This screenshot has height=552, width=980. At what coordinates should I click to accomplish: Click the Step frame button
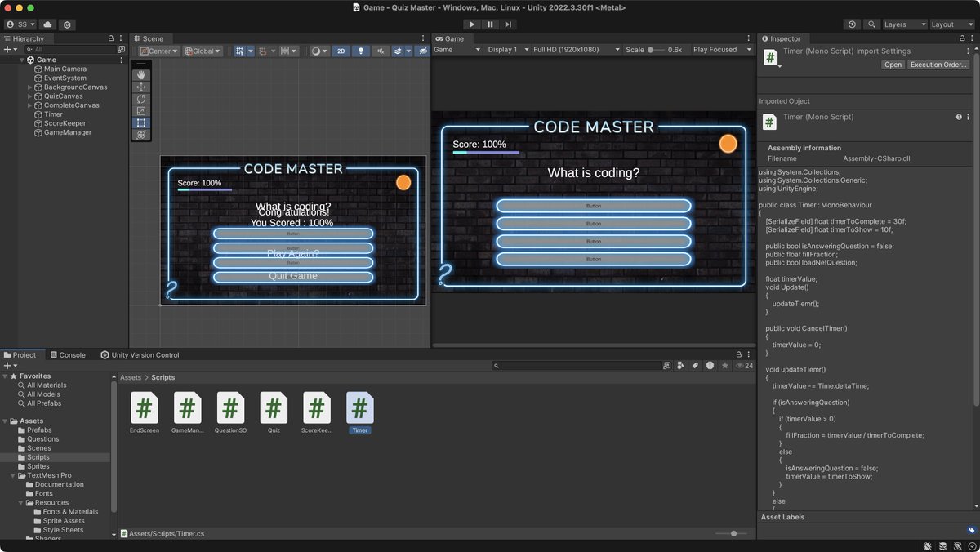pos(508,24)
